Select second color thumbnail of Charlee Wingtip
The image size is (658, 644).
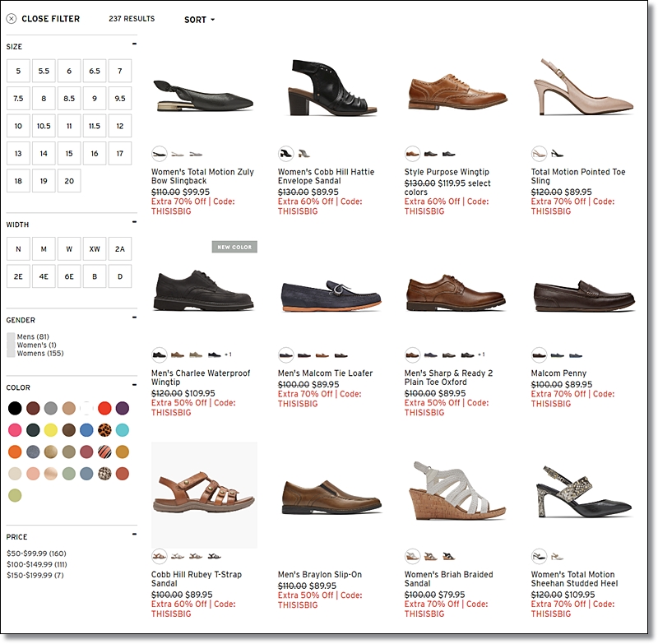tap(178, 355)
